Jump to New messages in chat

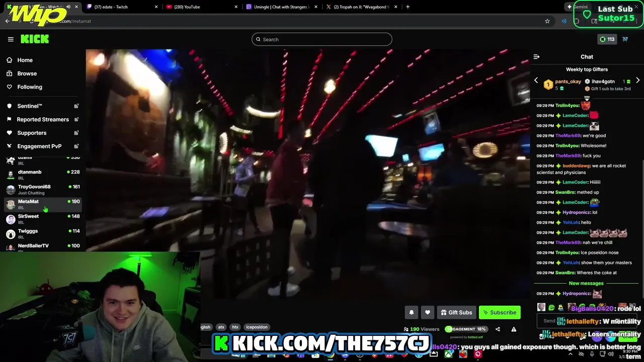pos(586,283)
